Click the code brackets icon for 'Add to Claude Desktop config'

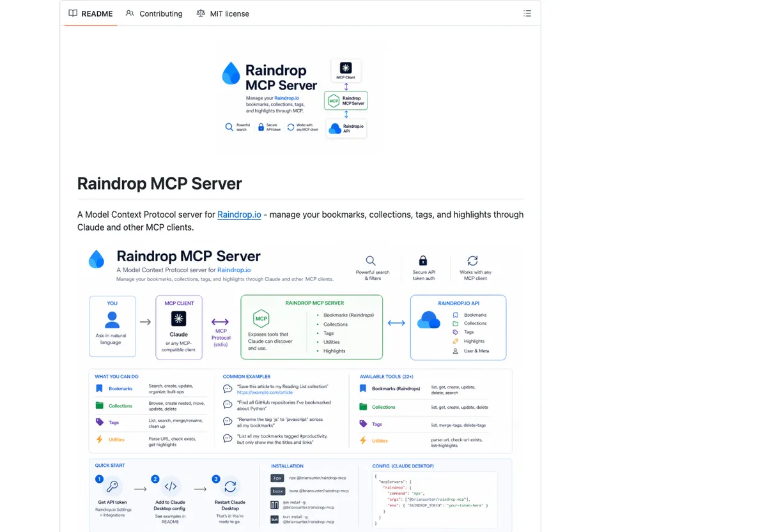171,487
